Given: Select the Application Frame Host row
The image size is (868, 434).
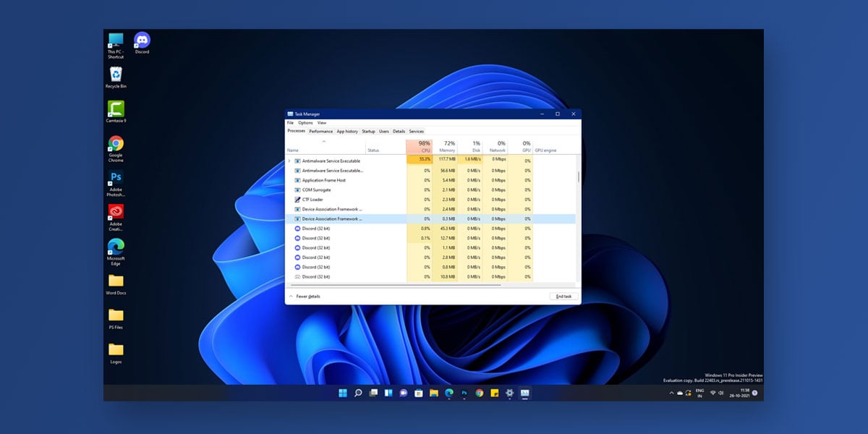Looking at the screenshot, I should [431, 180].
